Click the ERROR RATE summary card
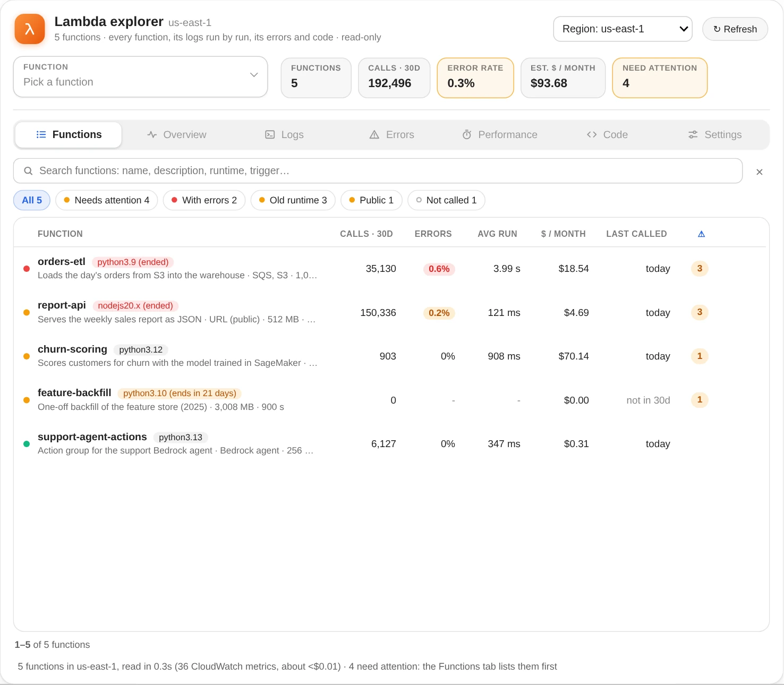The image size is (784, 685). [475, 78]
